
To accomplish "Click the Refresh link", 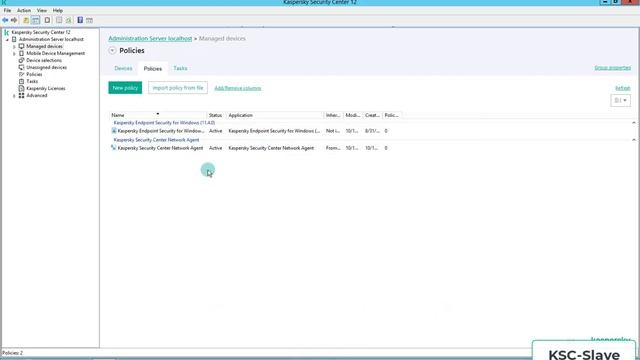I will click(x=622, y=88).
